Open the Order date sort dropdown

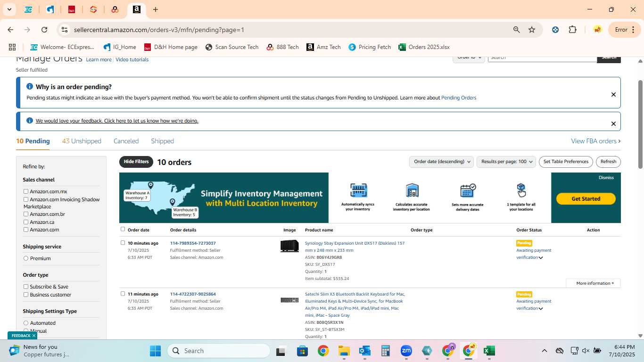(x=441, y=162)
